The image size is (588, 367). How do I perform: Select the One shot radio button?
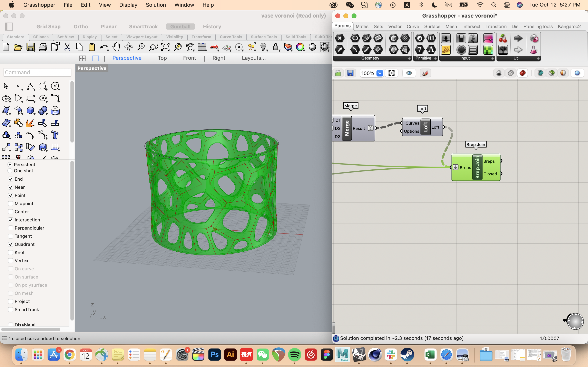tap(10, 171)
